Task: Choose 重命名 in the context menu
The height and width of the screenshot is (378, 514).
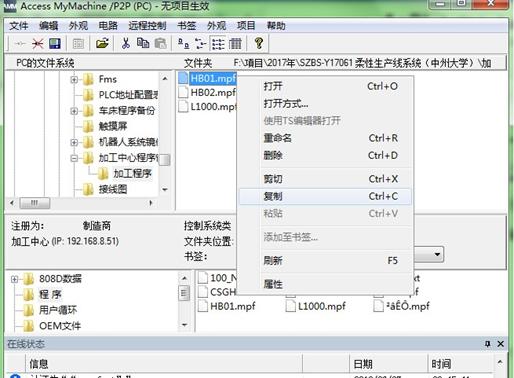Action: click(x=325, y=138)
